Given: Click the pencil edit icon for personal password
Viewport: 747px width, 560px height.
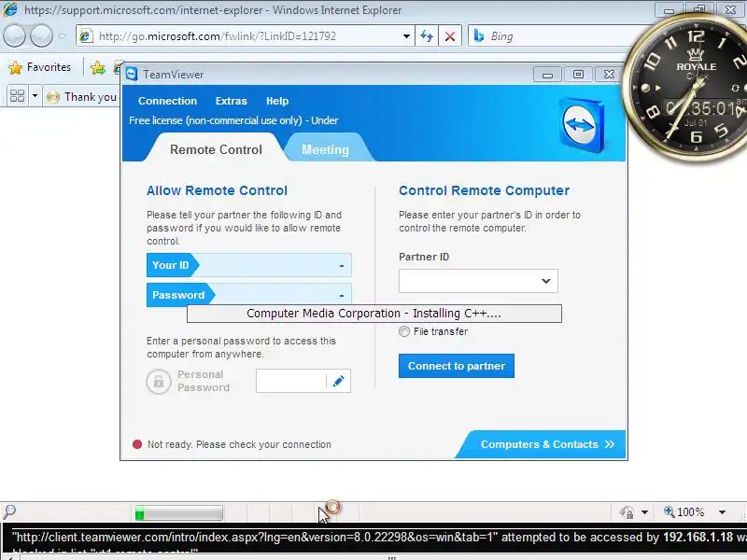Looking at the screenshot, I should (x=339, y=381).
